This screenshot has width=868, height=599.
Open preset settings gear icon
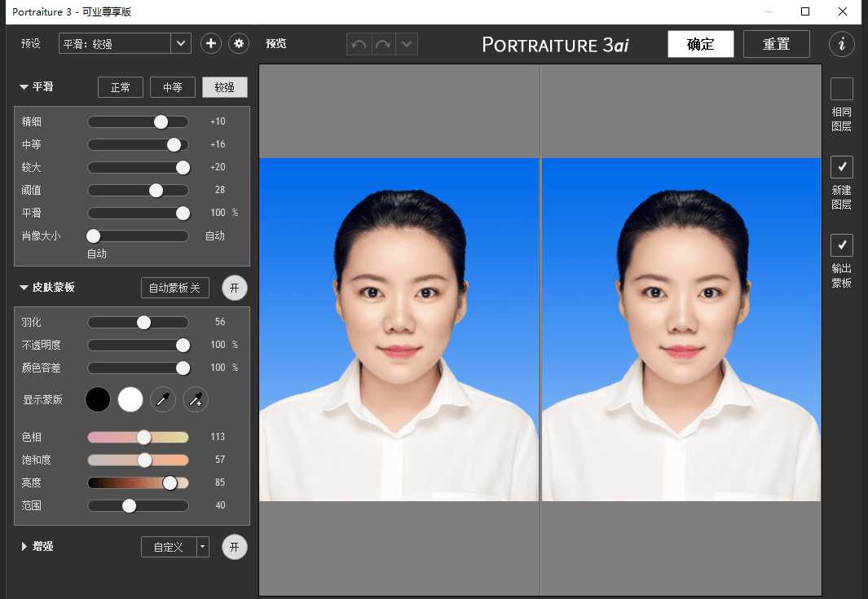[x=239, y=43]
